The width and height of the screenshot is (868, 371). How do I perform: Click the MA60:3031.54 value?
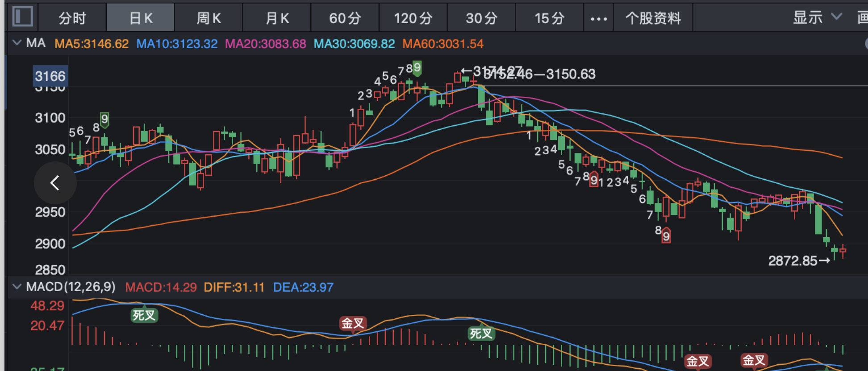click(x=443, y=44)
